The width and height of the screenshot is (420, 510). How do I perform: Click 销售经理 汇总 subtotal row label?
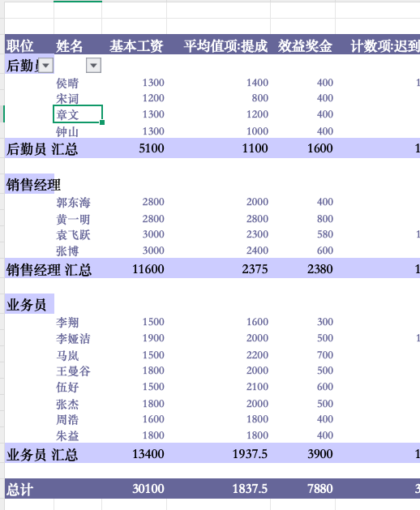click(49, 270)
